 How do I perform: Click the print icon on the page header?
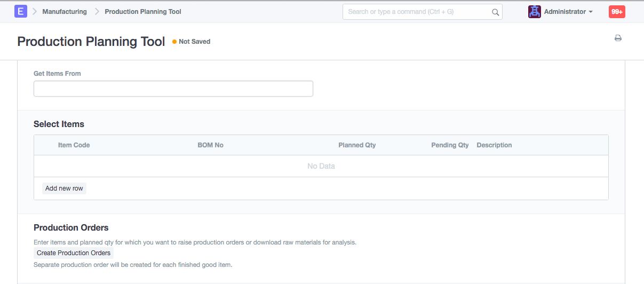(x=618, y=38)
